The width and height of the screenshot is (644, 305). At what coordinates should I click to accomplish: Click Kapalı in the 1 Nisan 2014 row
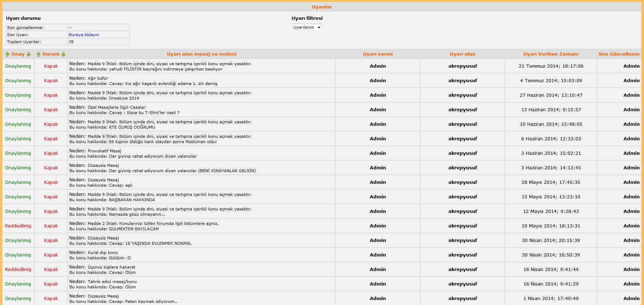[51, 299]
